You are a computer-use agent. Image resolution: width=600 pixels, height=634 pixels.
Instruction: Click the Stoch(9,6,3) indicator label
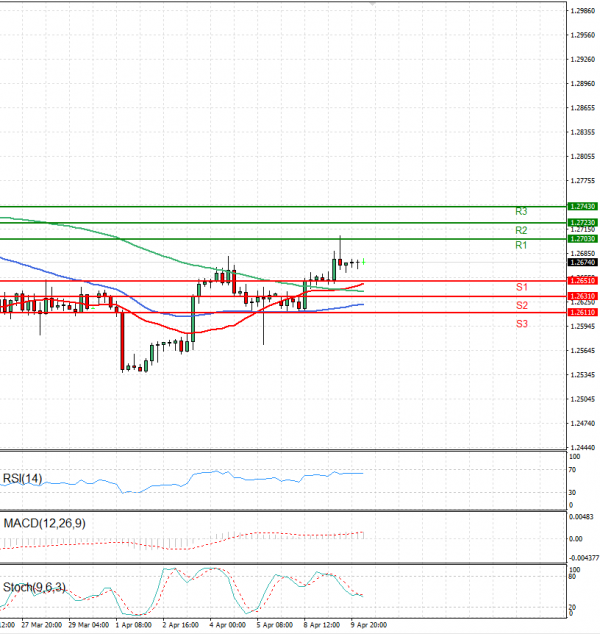34,587
